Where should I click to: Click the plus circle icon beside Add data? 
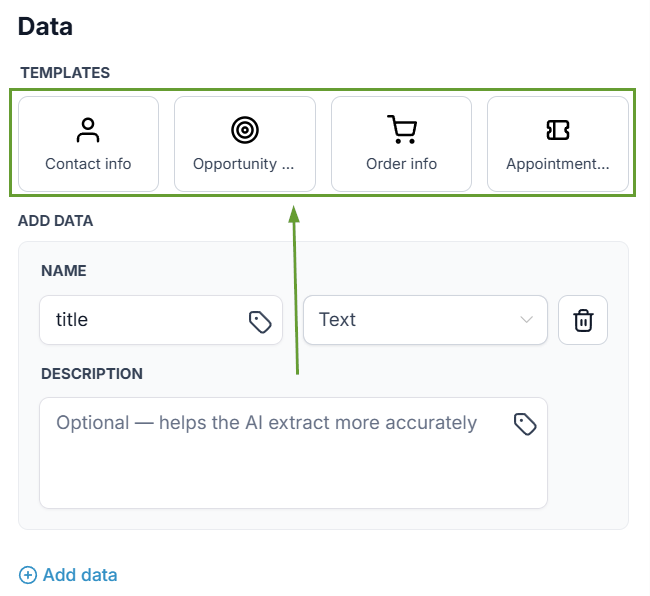point(28,575)
